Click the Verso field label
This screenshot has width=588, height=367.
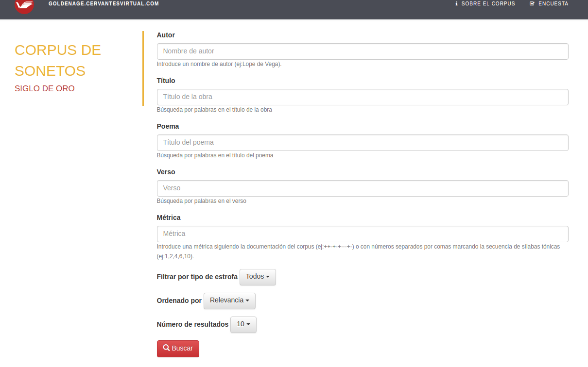(x=166, y=172)
